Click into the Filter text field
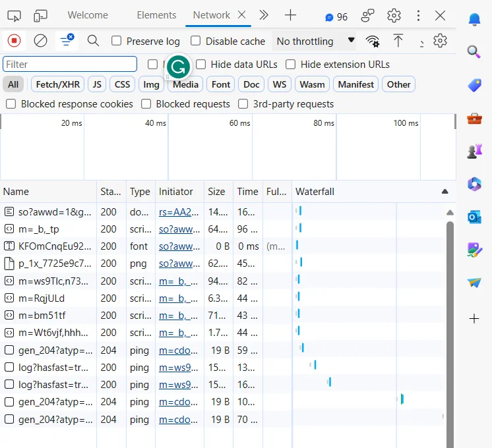 click(x=70, y=64)
